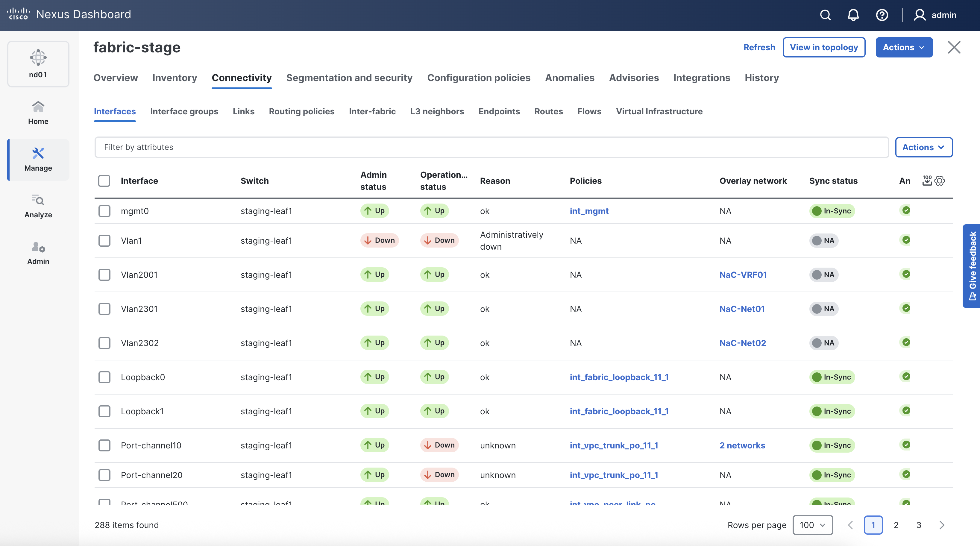The width and height of the screenshot is (980, 546).
Task: Open the search magnifier icon in header
Action: pos(825,15)
